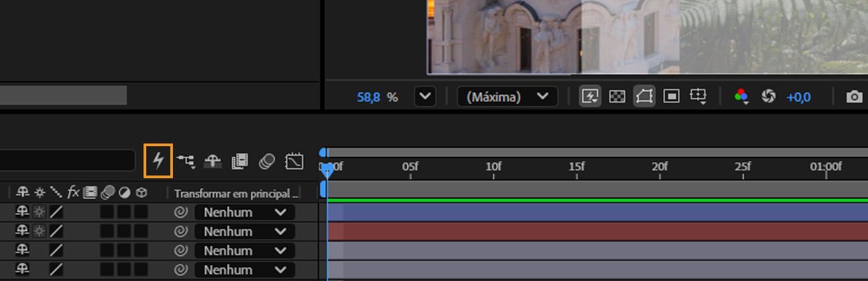Screen dimensions: 868x281
Task: Click the blue current-time indicator playhead
Action: click(x=327, y=171)
